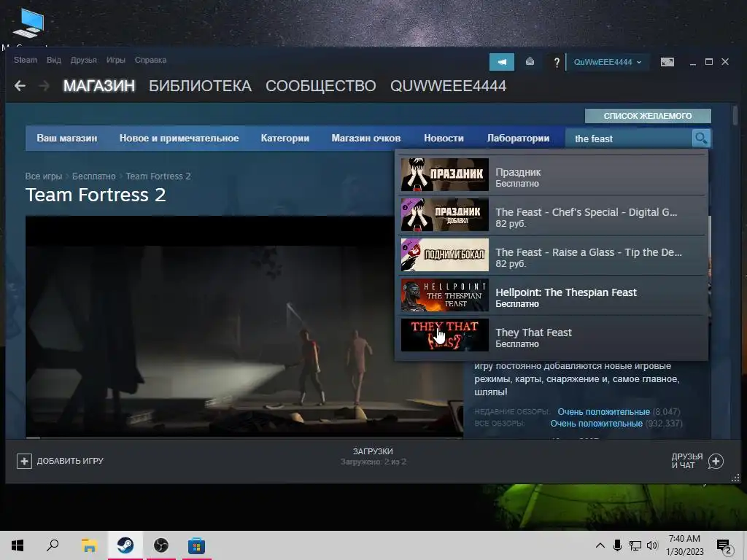Click the volume speaker tray icon

point(652,545)
